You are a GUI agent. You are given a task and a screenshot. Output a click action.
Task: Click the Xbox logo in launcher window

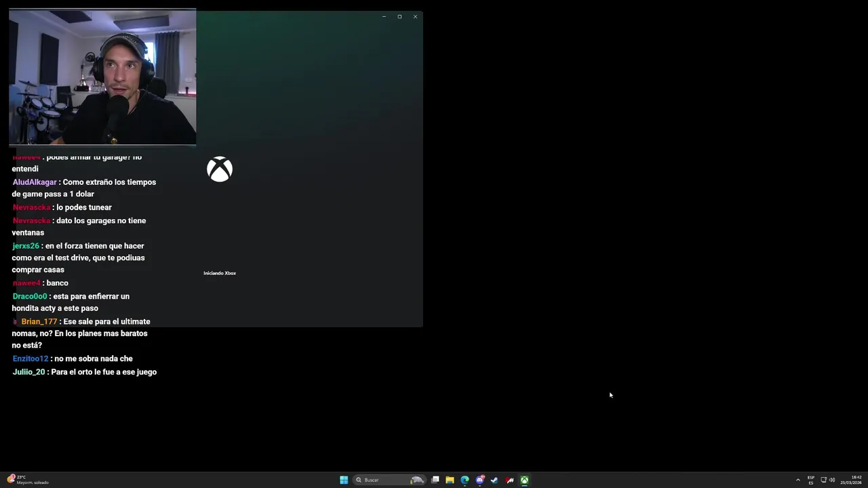220,169
